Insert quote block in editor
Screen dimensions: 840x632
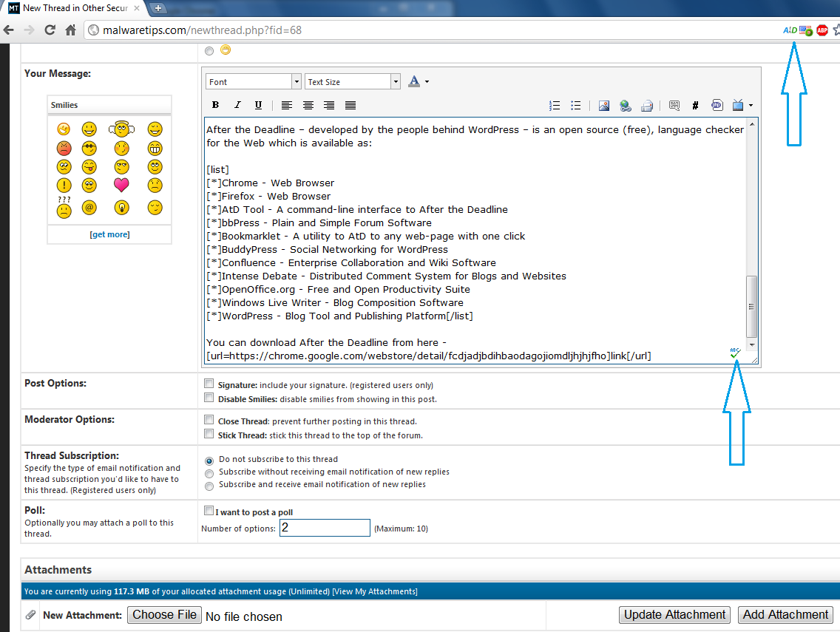coord(674,106)
